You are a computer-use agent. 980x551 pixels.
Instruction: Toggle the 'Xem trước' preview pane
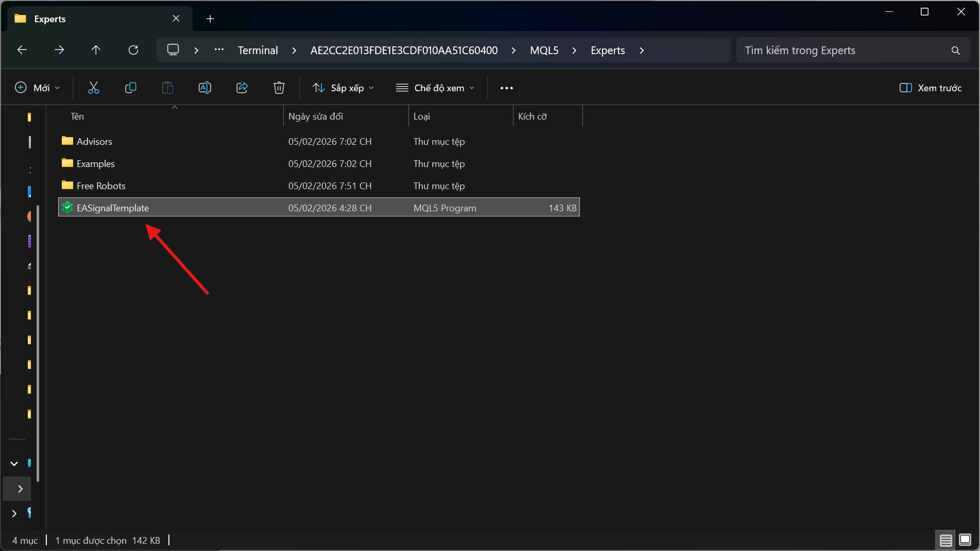pos(931,88)
